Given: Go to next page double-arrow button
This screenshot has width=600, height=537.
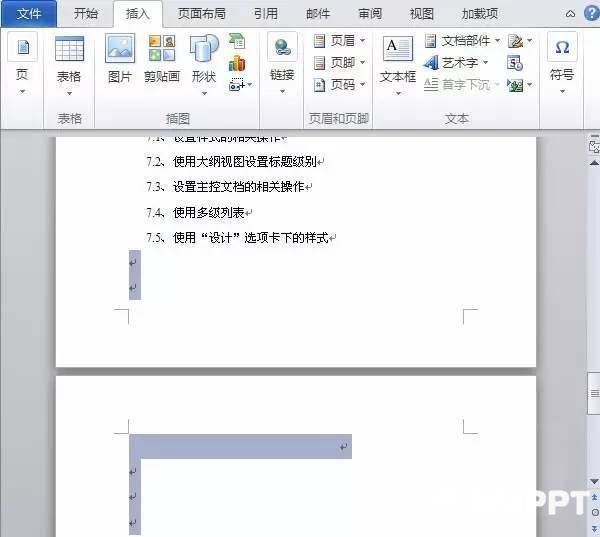Looking at the screenshot, I should pos(595,528).
